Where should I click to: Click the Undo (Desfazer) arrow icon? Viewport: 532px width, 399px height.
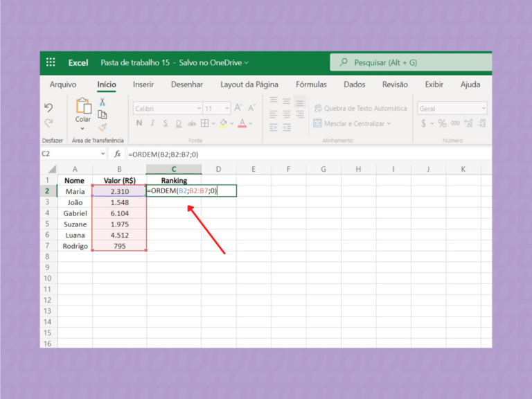click(48, 107)
